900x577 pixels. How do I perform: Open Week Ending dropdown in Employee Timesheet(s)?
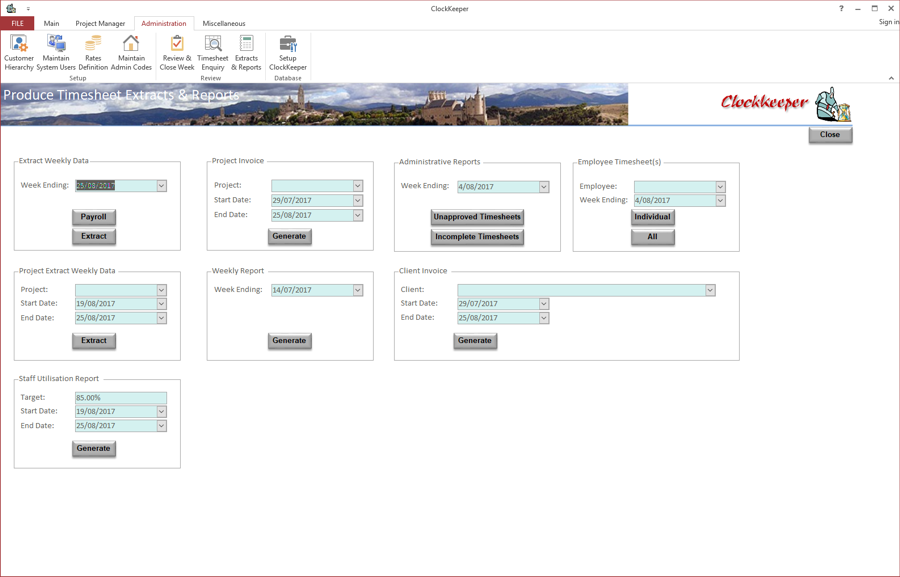pos(720,200)
